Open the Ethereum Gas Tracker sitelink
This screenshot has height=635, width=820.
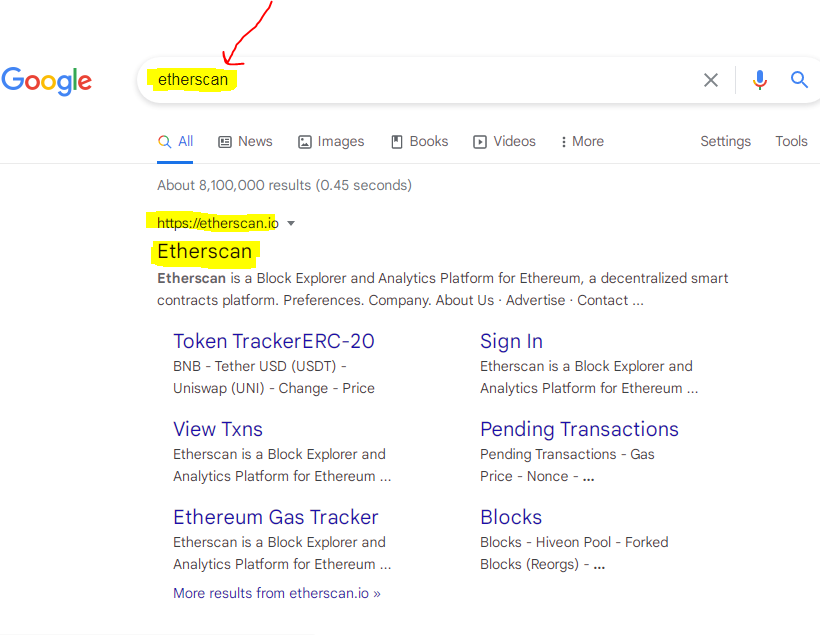(276, 517)
